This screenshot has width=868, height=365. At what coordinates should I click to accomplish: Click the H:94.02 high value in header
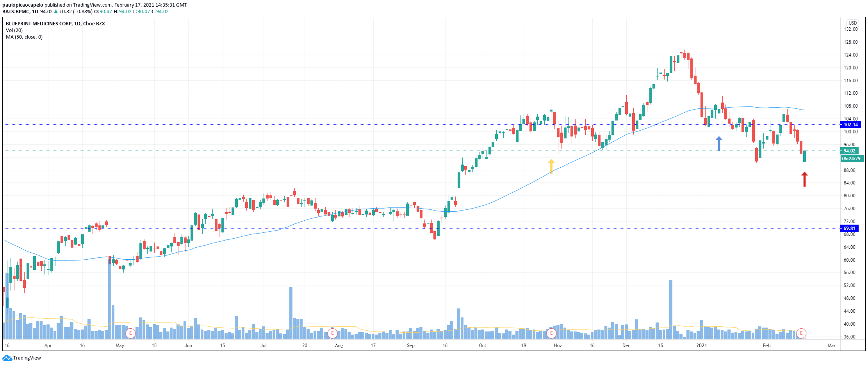click(x=123, y=12)
